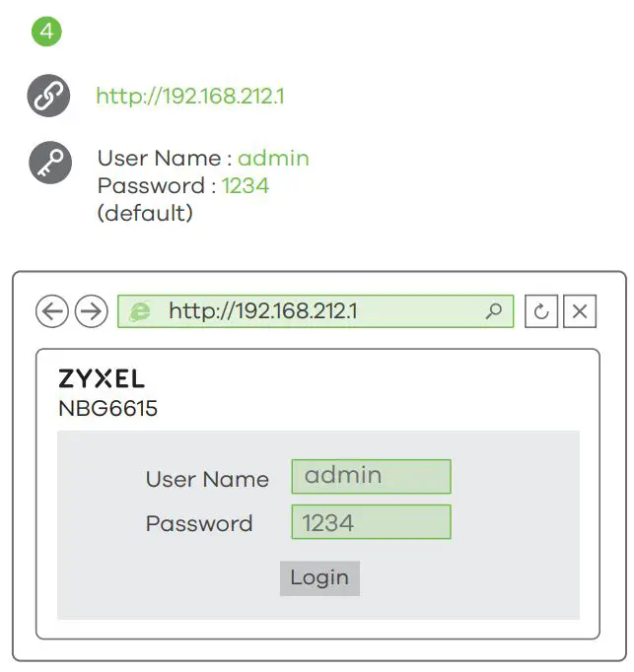This screenshot has height=672, width=634.
Task: Click the Password label in login form
Action: (199, 524)
